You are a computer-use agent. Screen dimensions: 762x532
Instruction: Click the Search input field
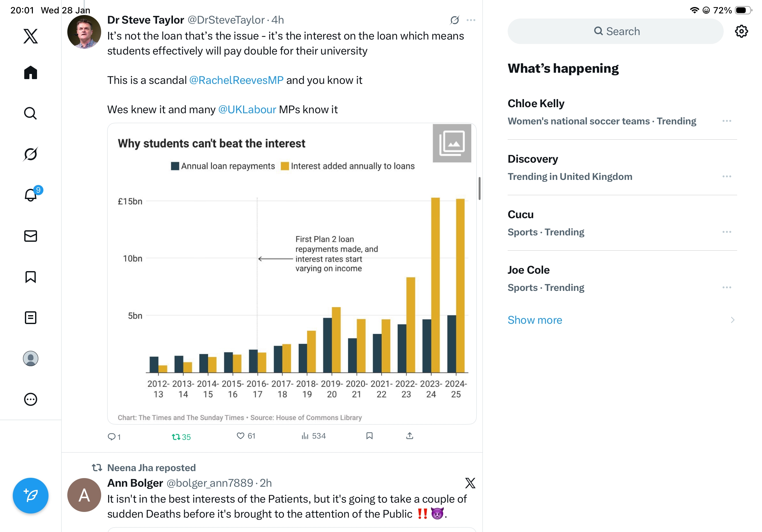pos(616,32)
